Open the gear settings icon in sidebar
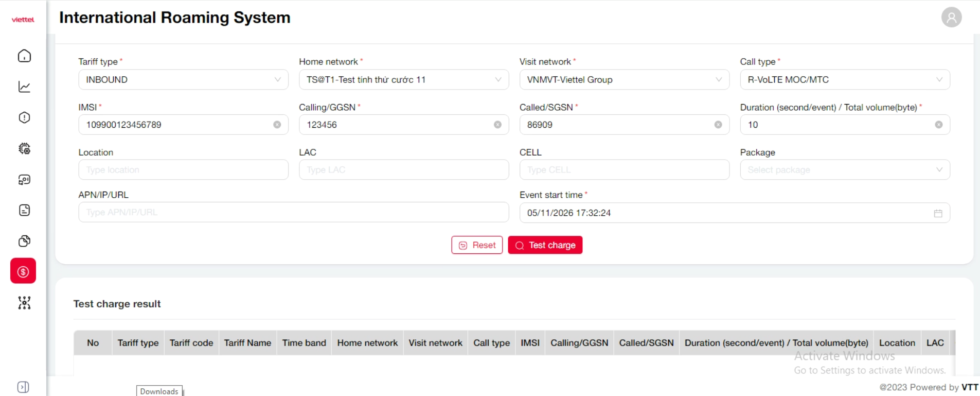This screenshot has height=396, width=980. [24, 149]
